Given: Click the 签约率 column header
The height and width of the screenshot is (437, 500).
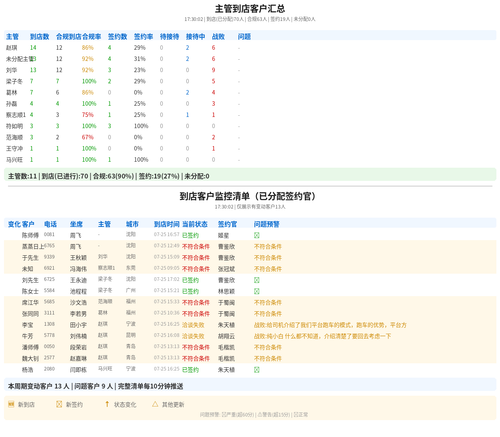Looking at the screenshot, I should point(144,37).
